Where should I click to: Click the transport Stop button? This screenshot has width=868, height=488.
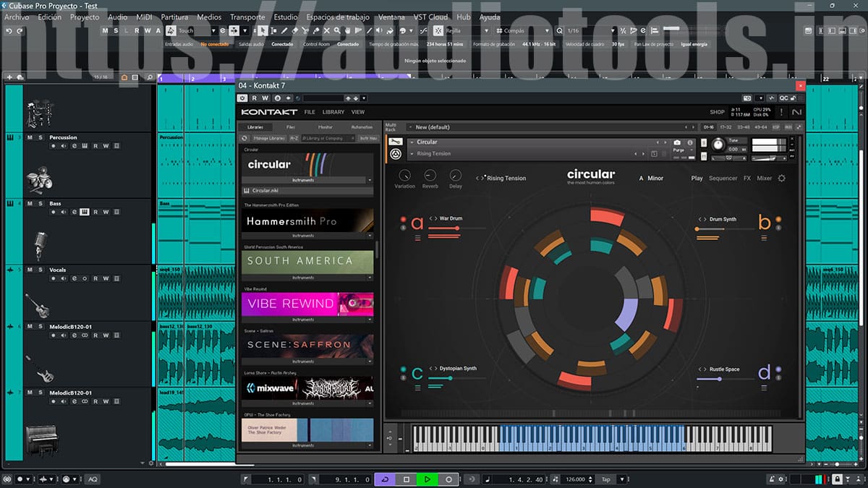407,479
